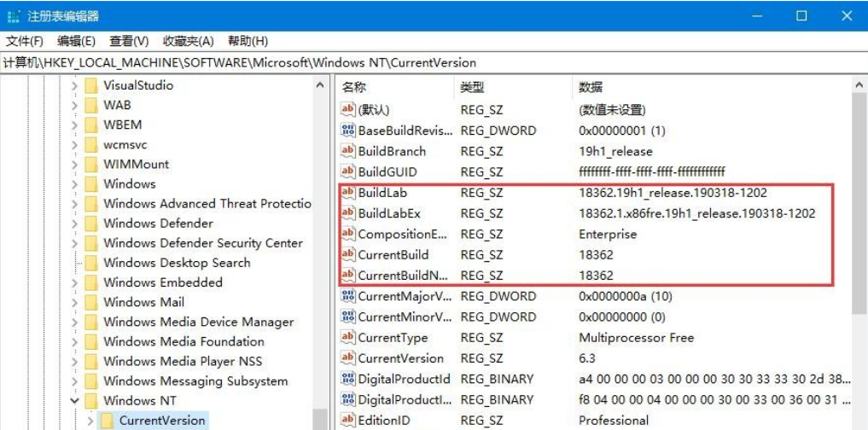This screenshot has width=868, height=430.
Task: Select the CurrentVersion tree item
Action: tap(162, 421)
